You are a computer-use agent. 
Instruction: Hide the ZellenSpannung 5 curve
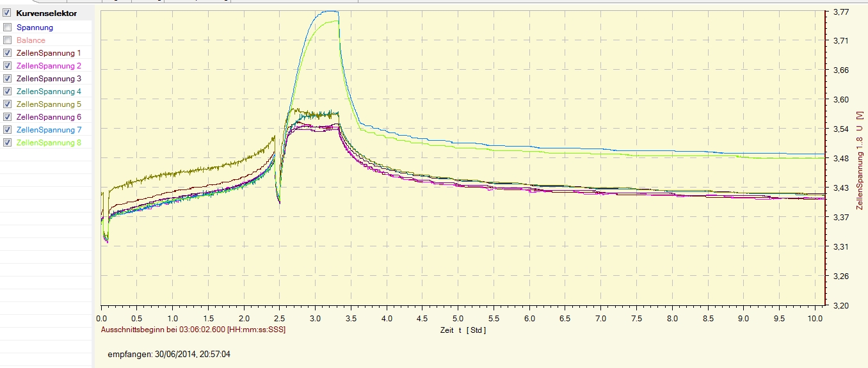[x=7, y=104]
